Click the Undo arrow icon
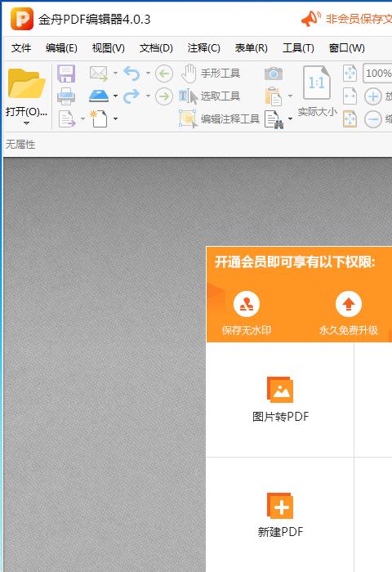The height and width of the screenshot is (572, 392). click(x=131, y=74)
